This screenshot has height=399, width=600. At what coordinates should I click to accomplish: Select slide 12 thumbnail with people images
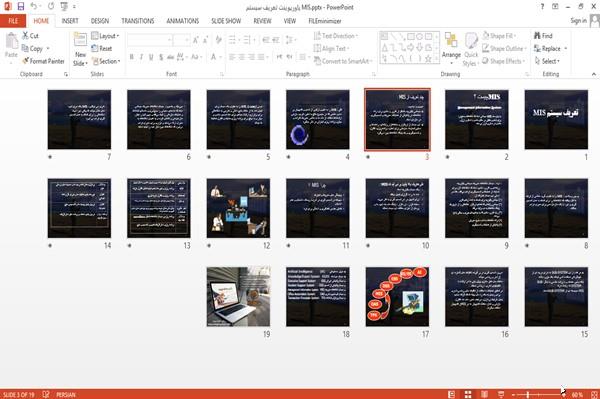tap(238, 208)
